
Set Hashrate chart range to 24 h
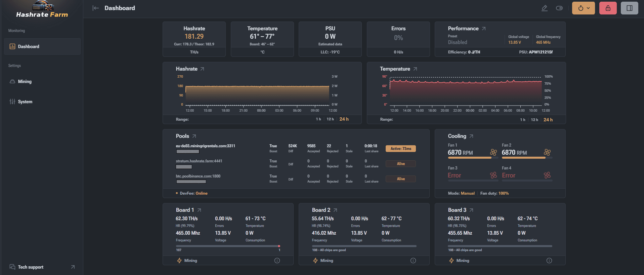tap(344, 119)
